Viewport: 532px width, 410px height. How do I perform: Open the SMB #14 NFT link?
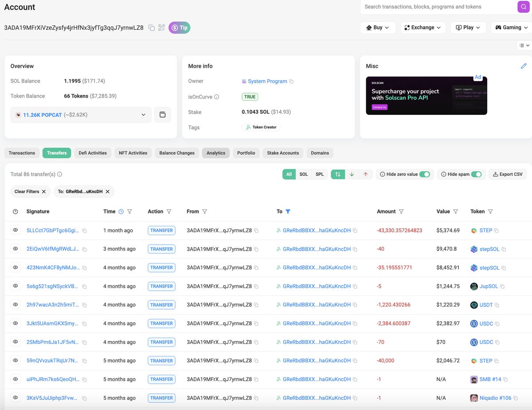tap(490, 379)
